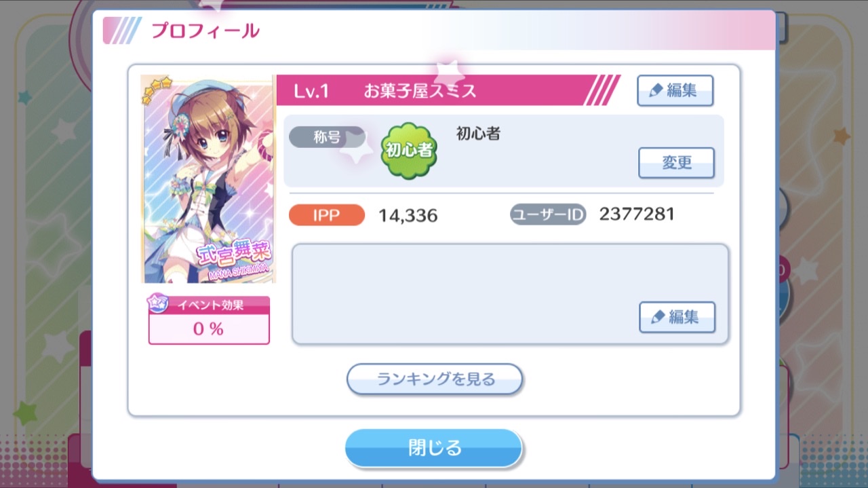This screenshot has width=868, height=488.
Task: Click the orange IPP label
Action: 327,215
